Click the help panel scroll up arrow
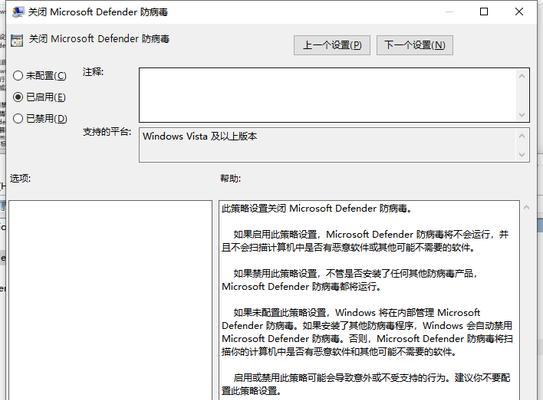 tap(527, 208)
